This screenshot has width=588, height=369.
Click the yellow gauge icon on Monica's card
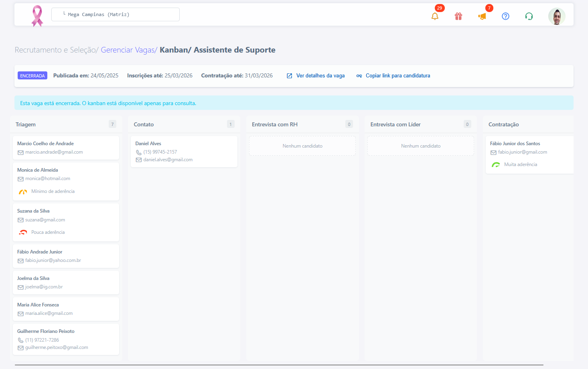[23, 192]
